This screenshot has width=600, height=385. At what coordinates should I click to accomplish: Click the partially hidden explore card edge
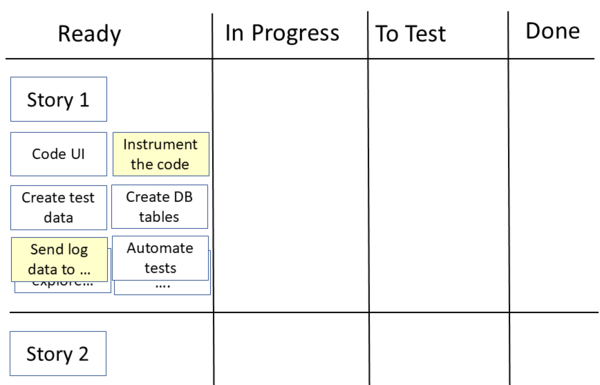[63, 287]
